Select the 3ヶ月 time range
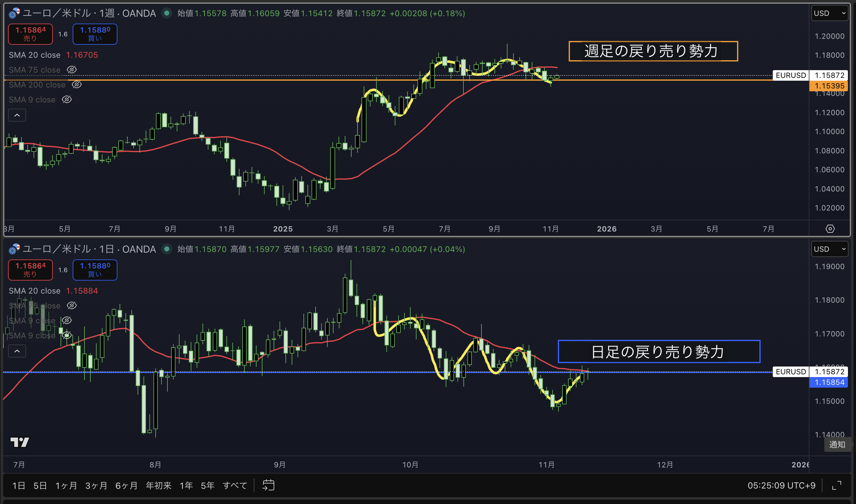This screenshot has height=504, width=856. click(x=96, y=485)
